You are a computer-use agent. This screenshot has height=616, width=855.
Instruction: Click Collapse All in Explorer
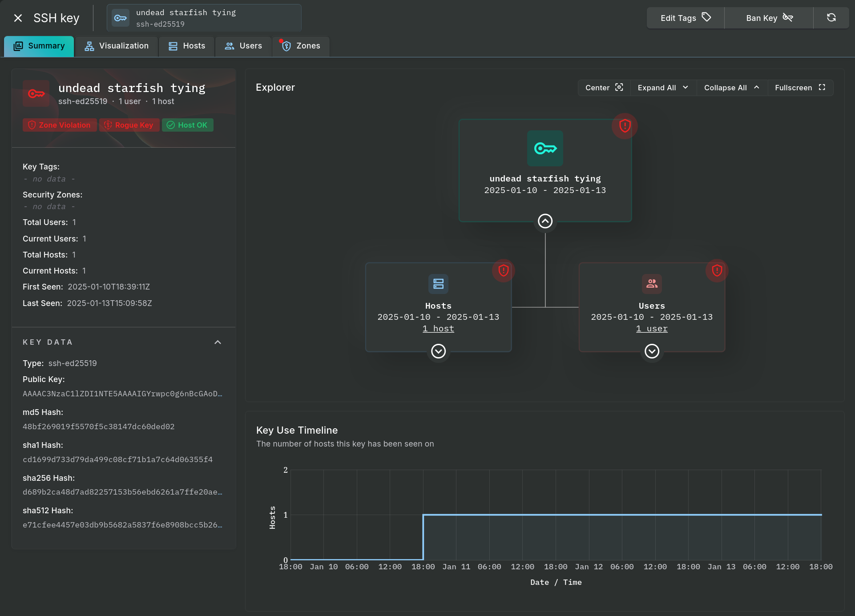732,88
